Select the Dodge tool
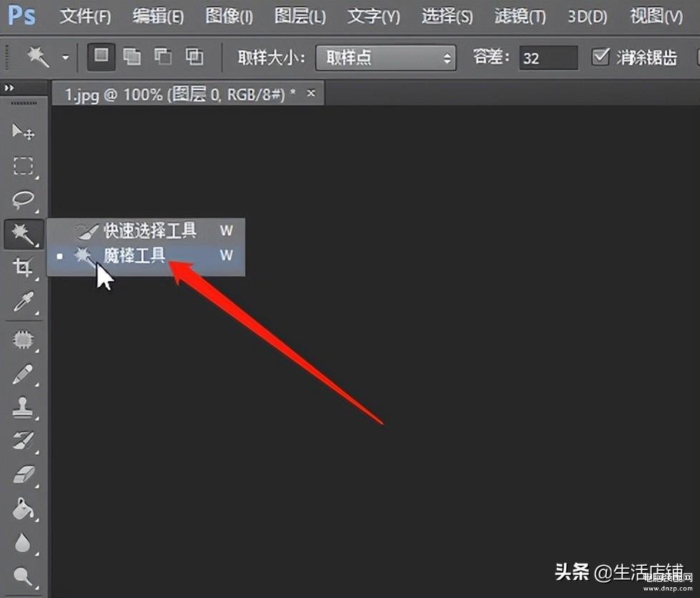This screenshot has width=700, height=598. (23, 576)
